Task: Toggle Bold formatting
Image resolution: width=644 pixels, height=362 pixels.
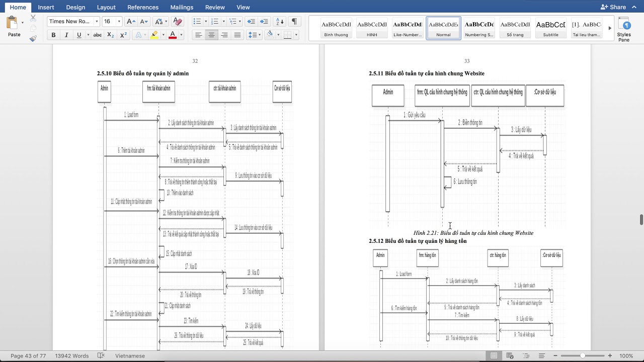Action: click(x=54, y=35)
